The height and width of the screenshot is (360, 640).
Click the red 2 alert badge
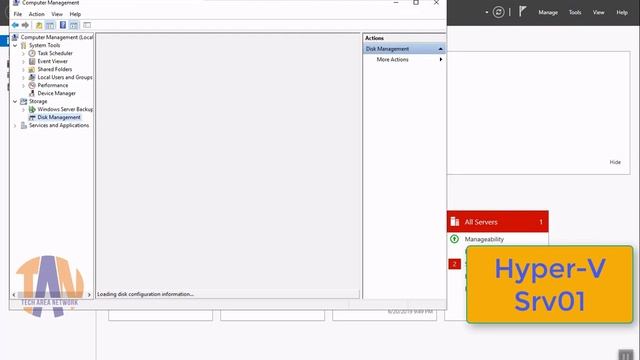coord(454,264)
